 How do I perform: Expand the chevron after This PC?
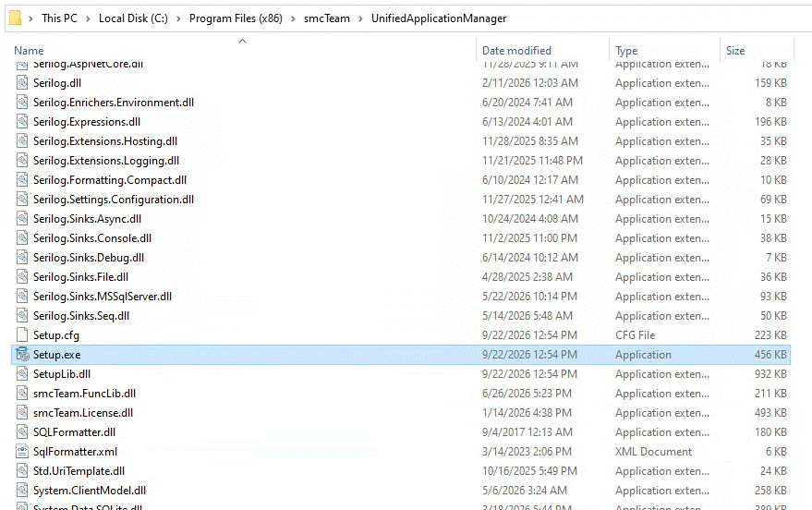[x=88, y=18]
